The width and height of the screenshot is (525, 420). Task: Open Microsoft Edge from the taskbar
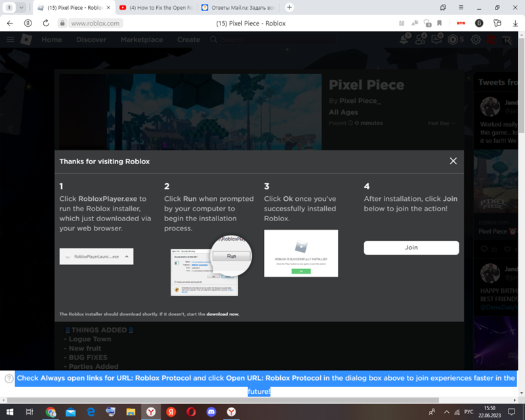[x=91, y=412]
